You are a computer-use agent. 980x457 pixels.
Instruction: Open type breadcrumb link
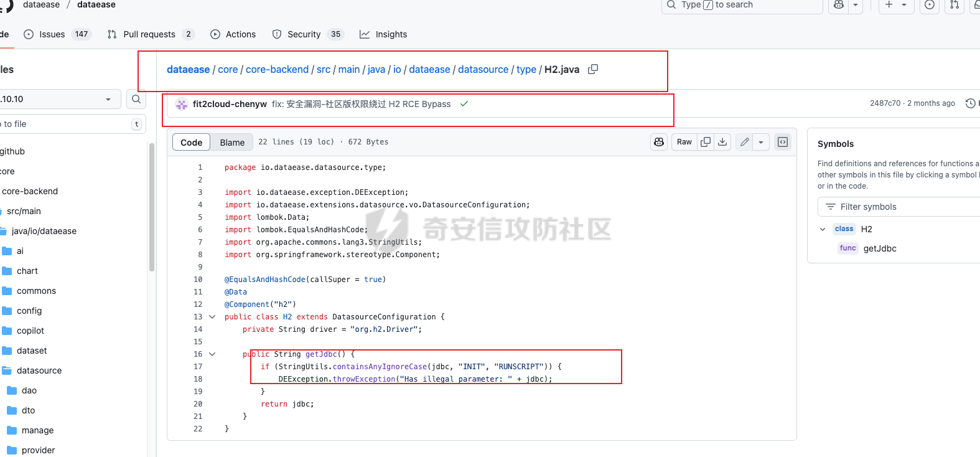click(526, 69)
